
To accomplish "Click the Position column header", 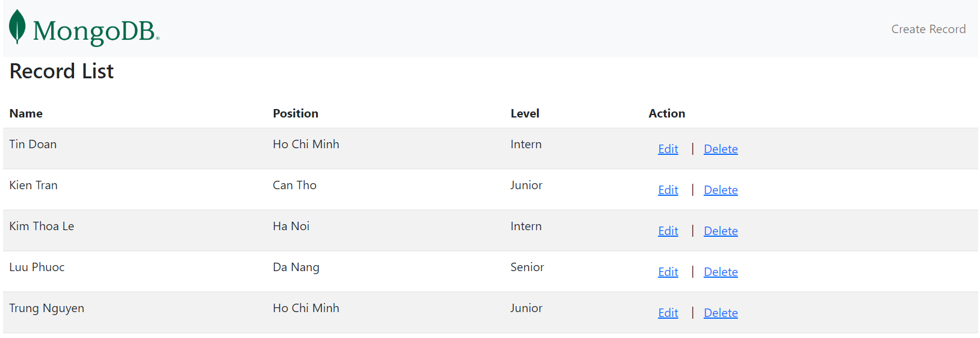I will coord(295,113).
